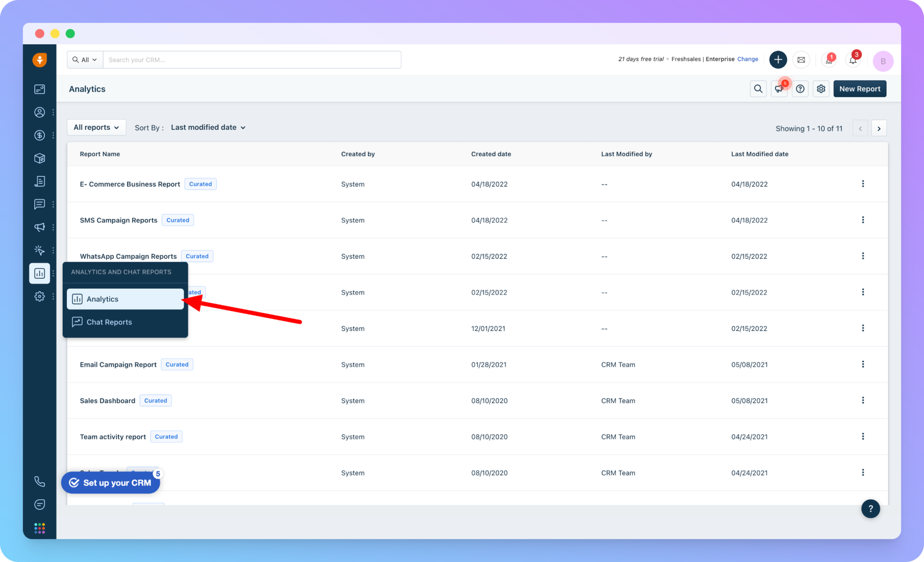Open the Conversations chat icon in sidebar
Viewport: 924px width, 562px height.
pos(40,204)
